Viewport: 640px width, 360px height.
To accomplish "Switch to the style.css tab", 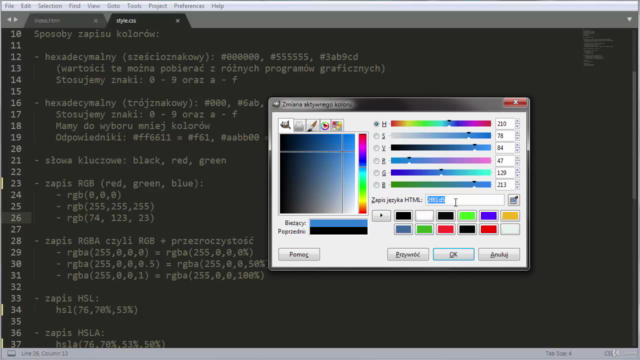I will point(147,20).
